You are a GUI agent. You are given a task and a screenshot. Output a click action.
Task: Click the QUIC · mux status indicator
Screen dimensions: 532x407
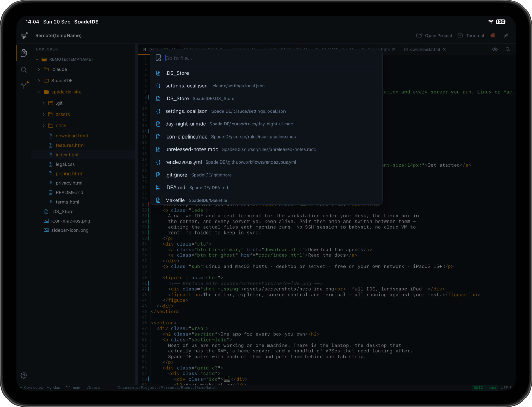(x=485, y=388)
